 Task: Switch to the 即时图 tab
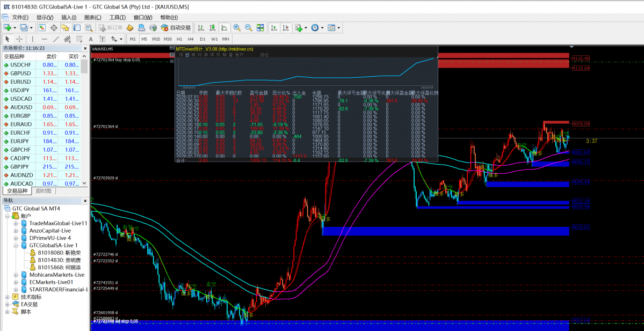(x=43, y=191)
